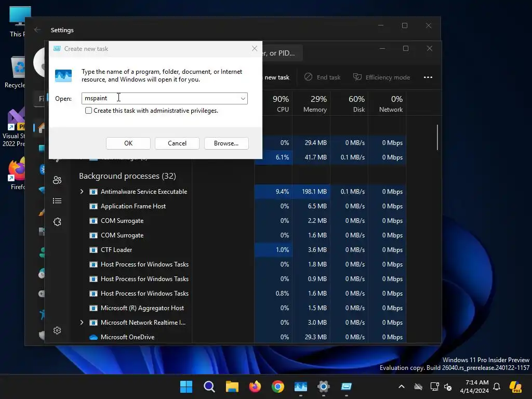Click the 198.1 MB memory value cell
The width and height of the screenshot is (532, 399).
311,192
